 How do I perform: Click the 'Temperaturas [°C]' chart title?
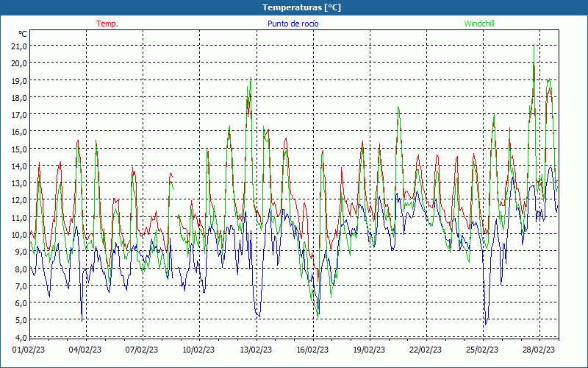pyautogui.click(x=301, y=7)
